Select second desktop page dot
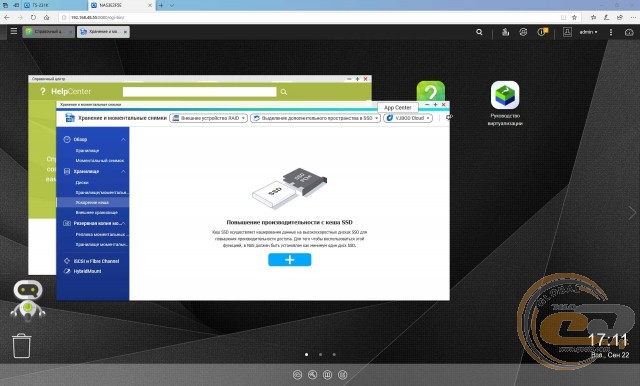 (x=320, y=355)
